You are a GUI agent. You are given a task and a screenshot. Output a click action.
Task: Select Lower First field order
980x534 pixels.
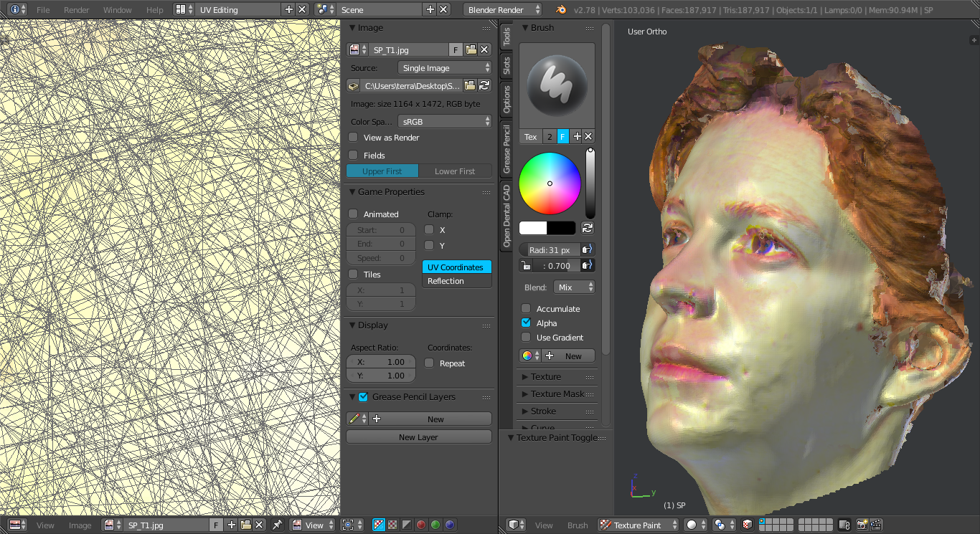click(x=455, y=171)
